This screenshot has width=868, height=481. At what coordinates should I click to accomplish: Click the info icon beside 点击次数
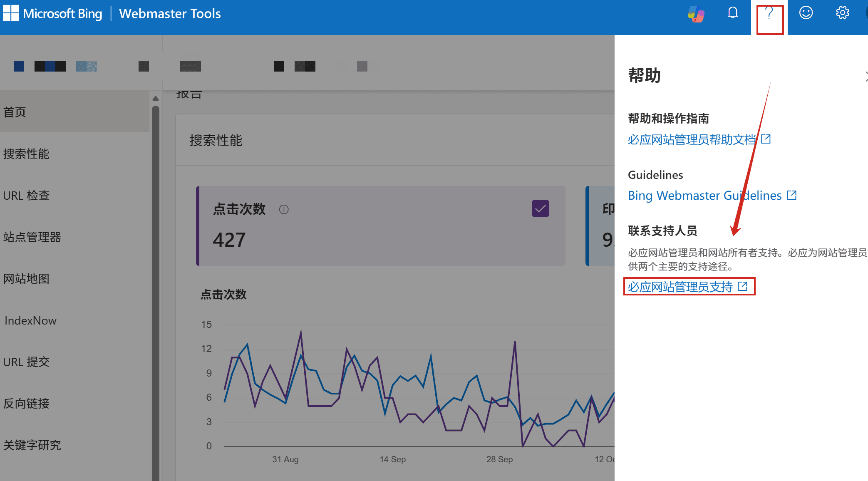[x=284, y=209]
